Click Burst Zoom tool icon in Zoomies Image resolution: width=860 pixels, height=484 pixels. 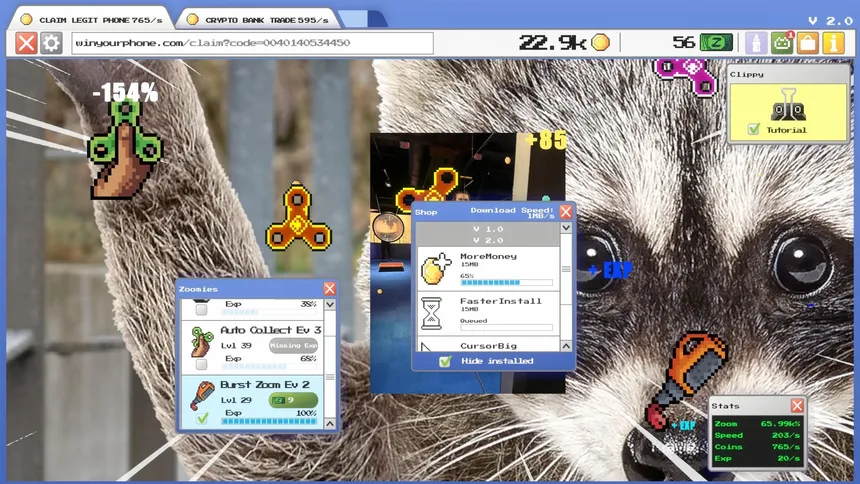point(202,396)
